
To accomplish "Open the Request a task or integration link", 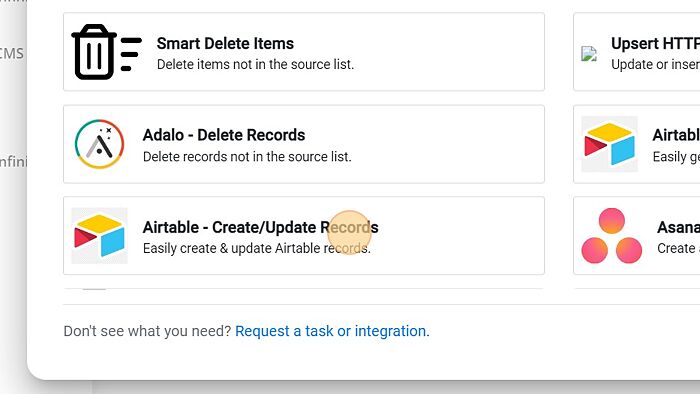I will point(332,331).
